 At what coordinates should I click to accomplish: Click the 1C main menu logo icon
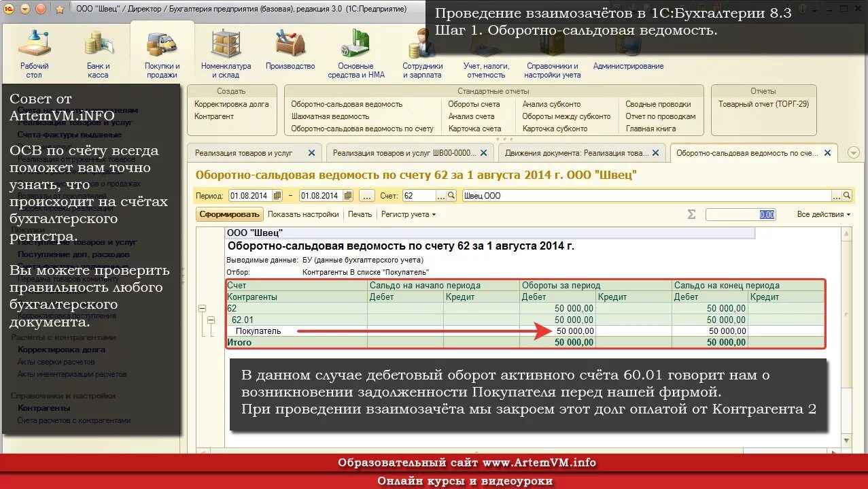[8, 9]
